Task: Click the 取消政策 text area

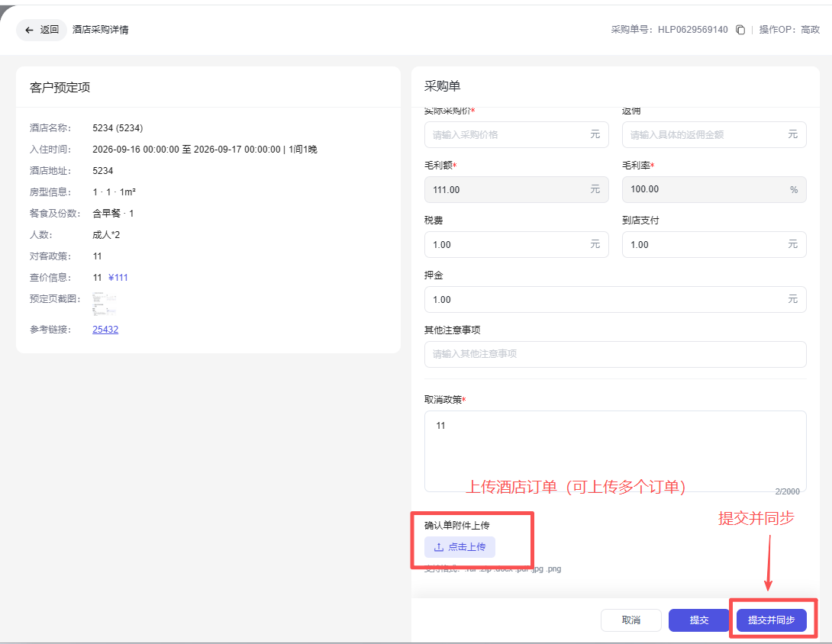Action: tap(615, 452)
